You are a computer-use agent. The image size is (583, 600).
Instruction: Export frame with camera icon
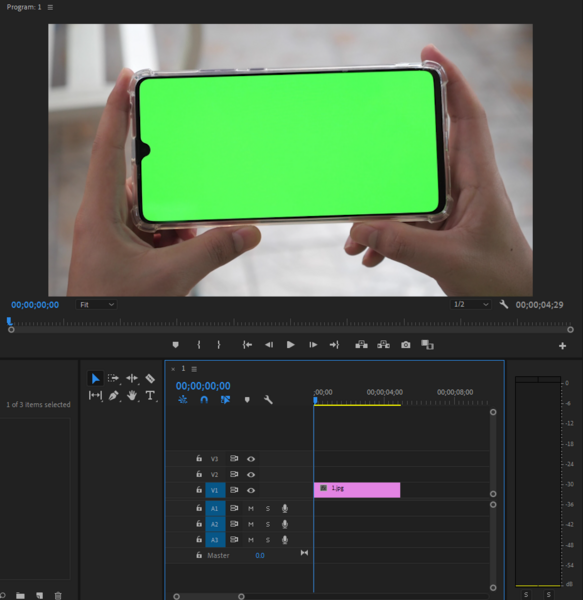(x=405, y=345)
